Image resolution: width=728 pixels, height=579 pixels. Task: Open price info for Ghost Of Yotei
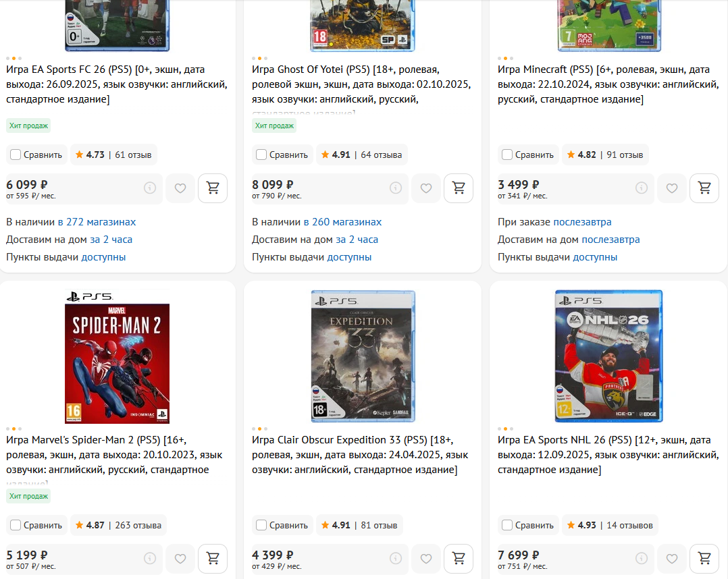[396, 188]
